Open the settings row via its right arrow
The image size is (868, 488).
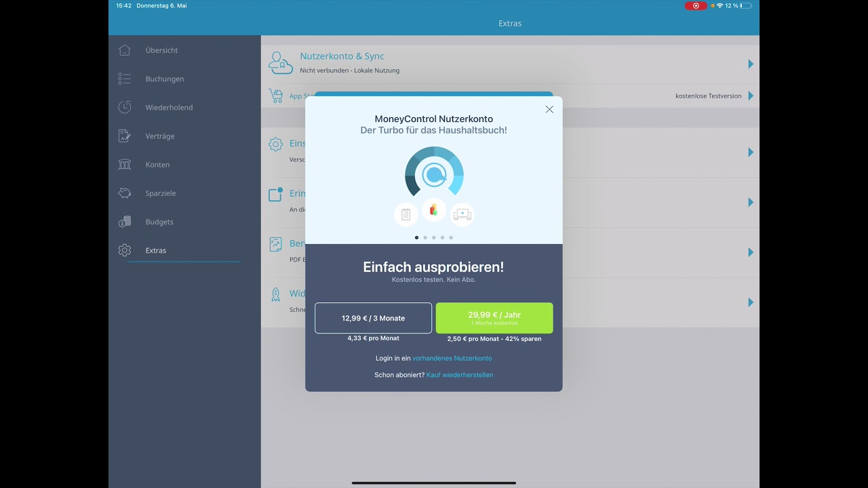click(751, 152)
